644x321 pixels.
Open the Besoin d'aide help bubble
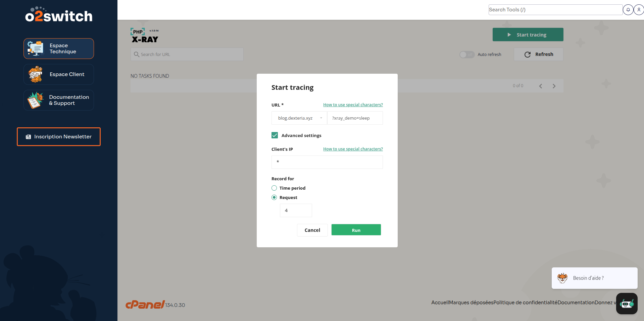click(x=594, y=278)
